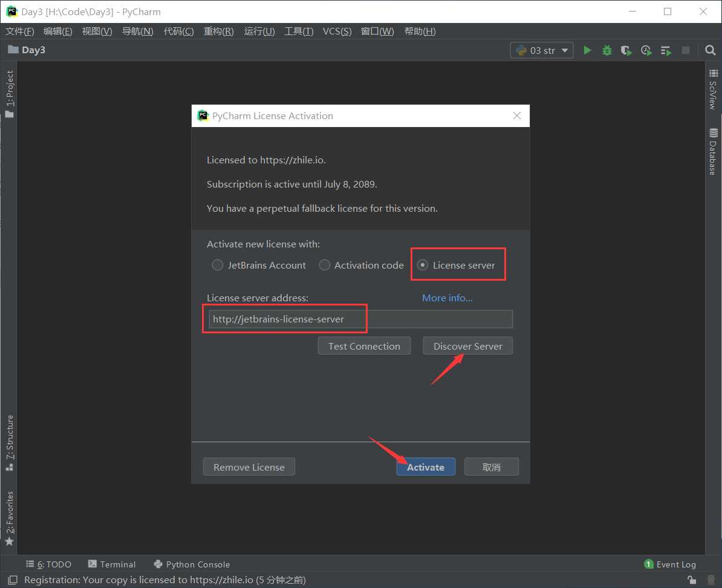
Task: Click the Test Connection button
Action: click(364, 346)
